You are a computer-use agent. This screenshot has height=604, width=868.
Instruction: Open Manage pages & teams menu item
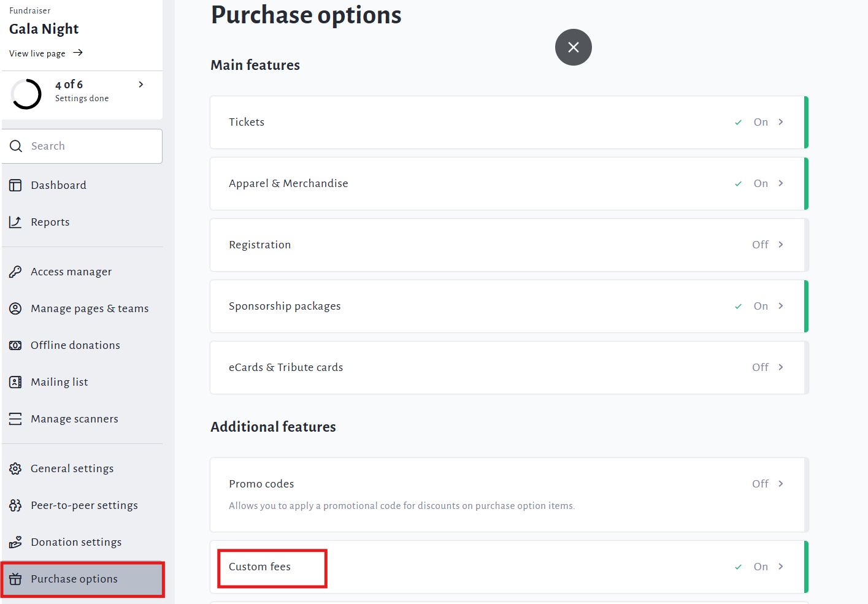pos(90,308)
